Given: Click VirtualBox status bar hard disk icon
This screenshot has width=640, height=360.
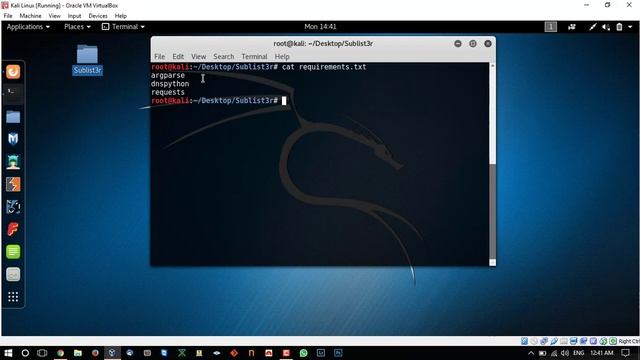Looking at the screenshot, I should tap(524, 341).
